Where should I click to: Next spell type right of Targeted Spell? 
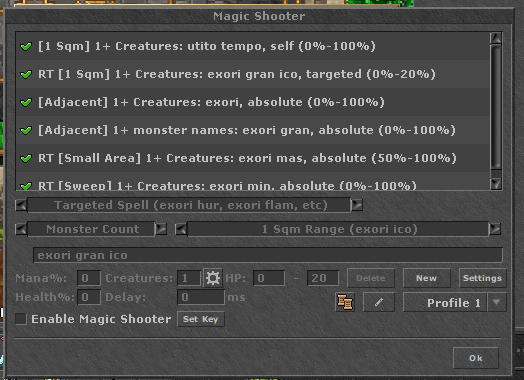(x=357, y=205)
